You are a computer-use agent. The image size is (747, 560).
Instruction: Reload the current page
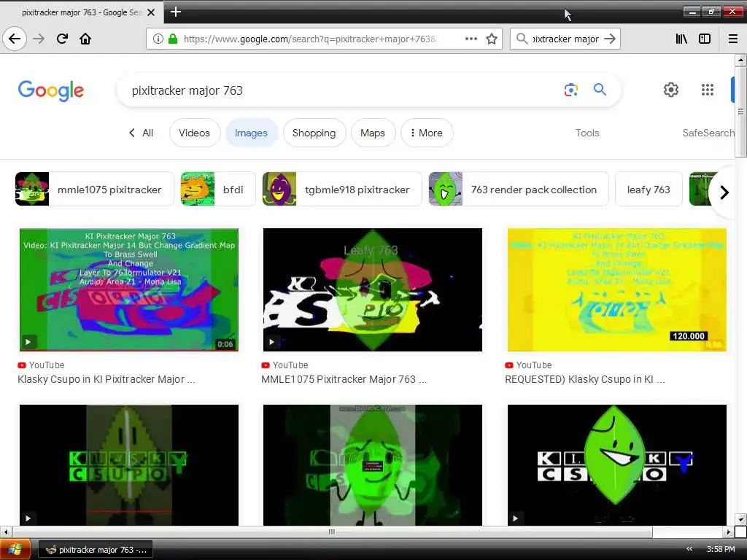point(62,39)
